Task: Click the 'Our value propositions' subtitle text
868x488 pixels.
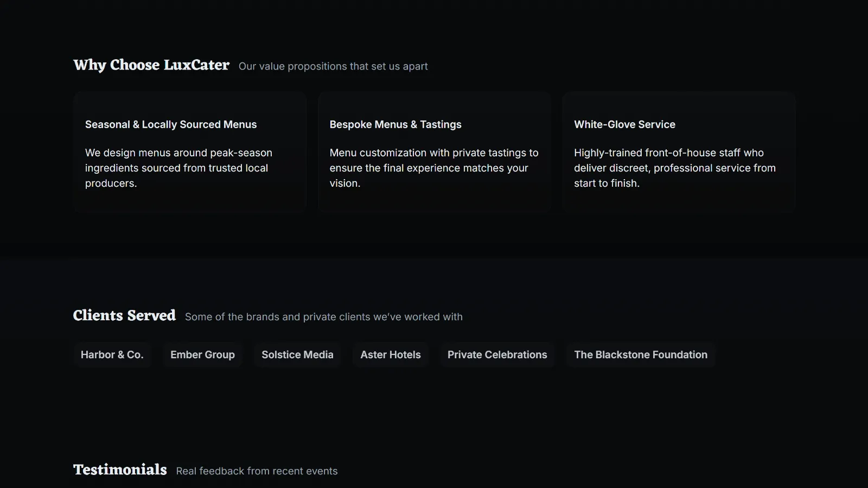Action: pyautogui.click(x=333, y=66)
